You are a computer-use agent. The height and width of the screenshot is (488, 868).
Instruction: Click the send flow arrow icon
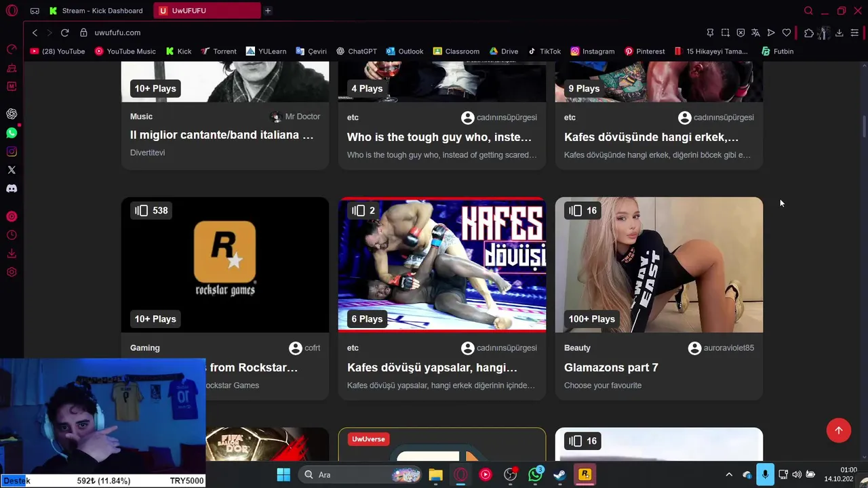[x=771, y=33]
